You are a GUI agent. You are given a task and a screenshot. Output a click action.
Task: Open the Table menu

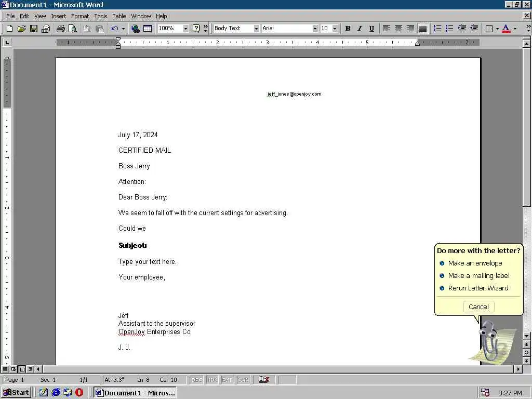119,16
